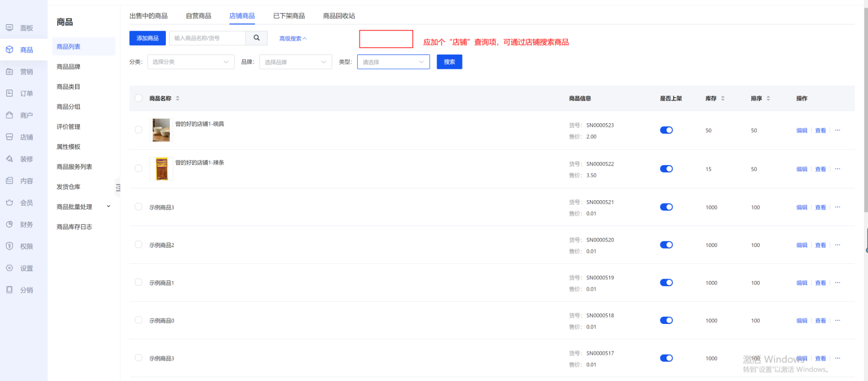Open more actions for SN0000519 row
This screenshot has height=381, width=868.
837,283
